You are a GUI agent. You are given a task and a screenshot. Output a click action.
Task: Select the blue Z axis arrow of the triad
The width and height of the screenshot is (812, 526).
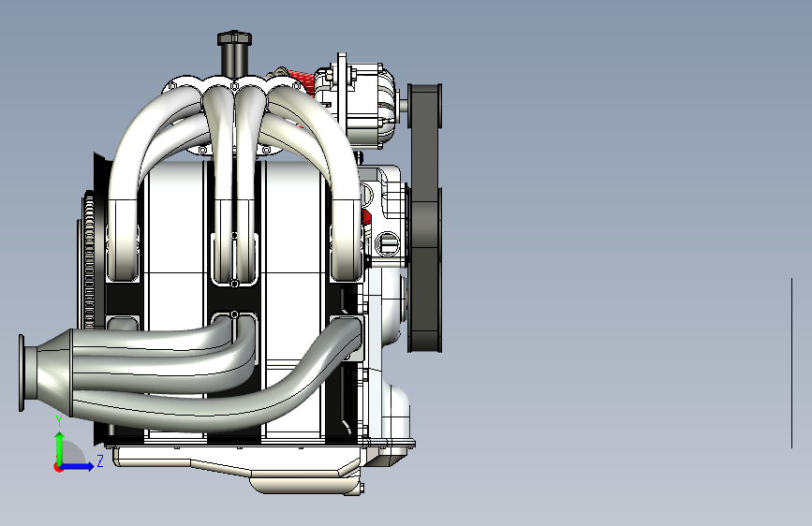(x=78, y=466)
